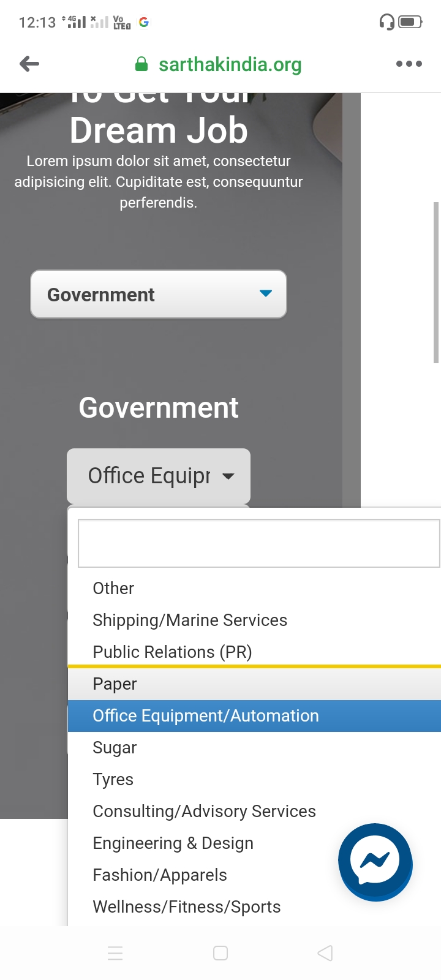Tap the Android home square button
This screenshot has width=441, height=980.
[x=221, y=953]
